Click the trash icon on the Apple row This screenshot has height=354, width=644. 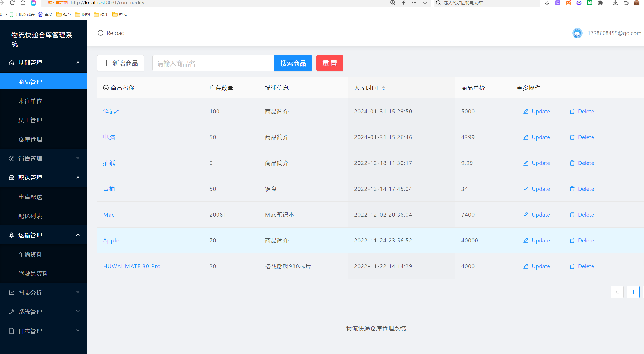click(572, 240)
